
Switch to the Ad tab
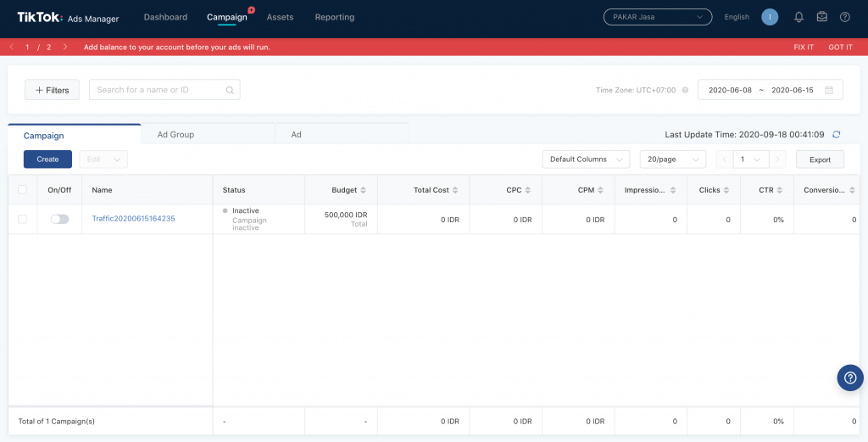pos(342,135)
